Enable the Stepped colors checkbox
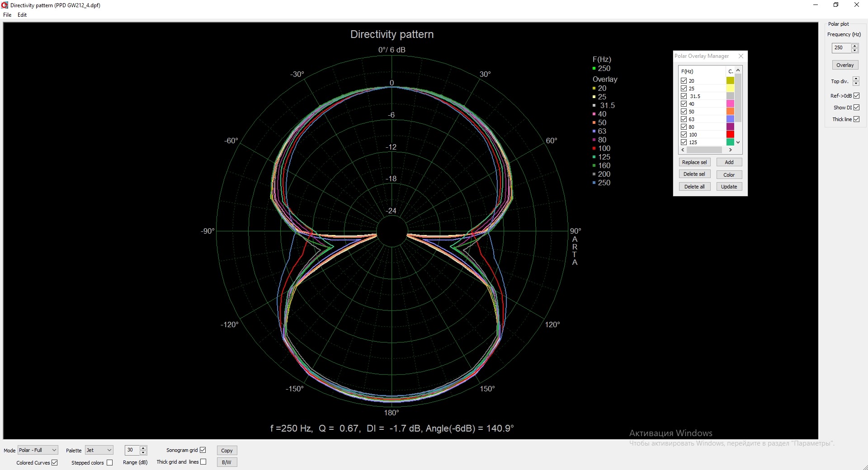The height and width of the screenshot is (470, 868). [109, 462]
